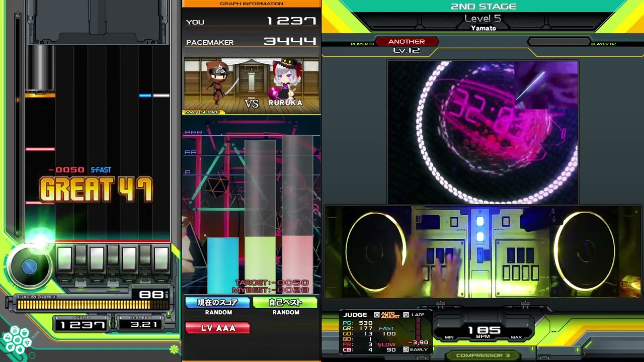Viewport: 644px width, 362px height.
Task: Click the 自己ベスト graph button
Action: tap(285, 302)
